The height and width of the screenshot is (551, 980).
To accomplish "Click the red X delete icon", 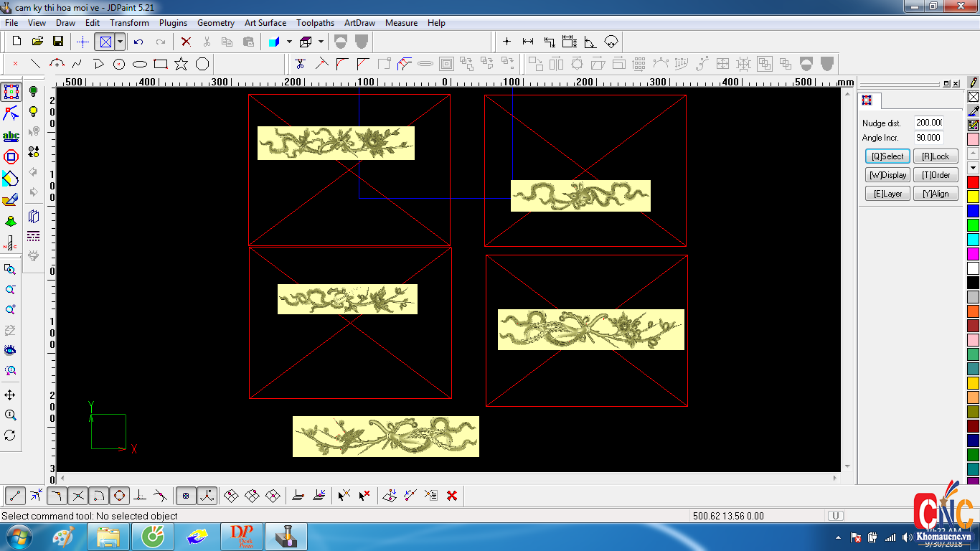I will [x=186, y=42].
